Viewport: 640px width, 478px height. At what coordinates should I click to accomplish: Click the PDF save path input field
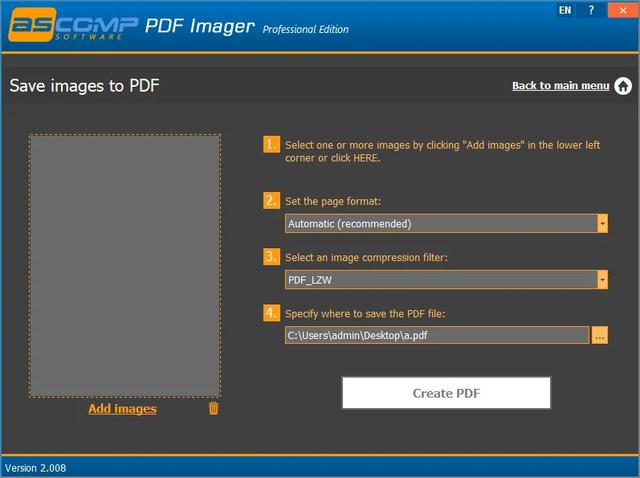(x=437, y=335)
